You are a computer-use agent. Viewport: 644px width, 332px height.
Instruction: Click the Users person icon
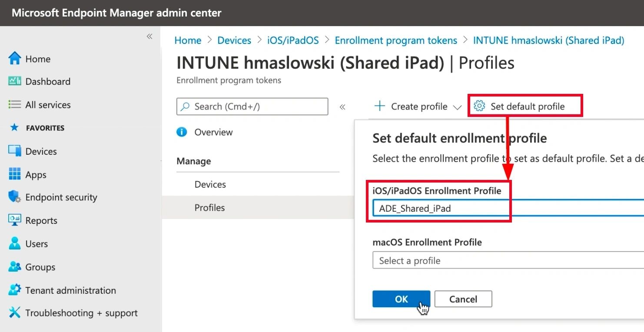coord(15,243)
